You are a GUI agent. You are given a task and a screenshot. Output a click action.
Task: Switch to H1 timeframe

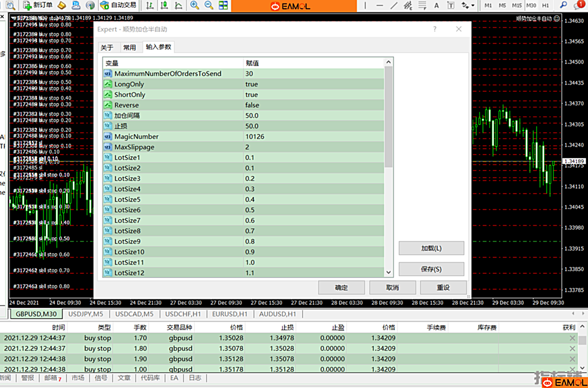pos(545,5)
